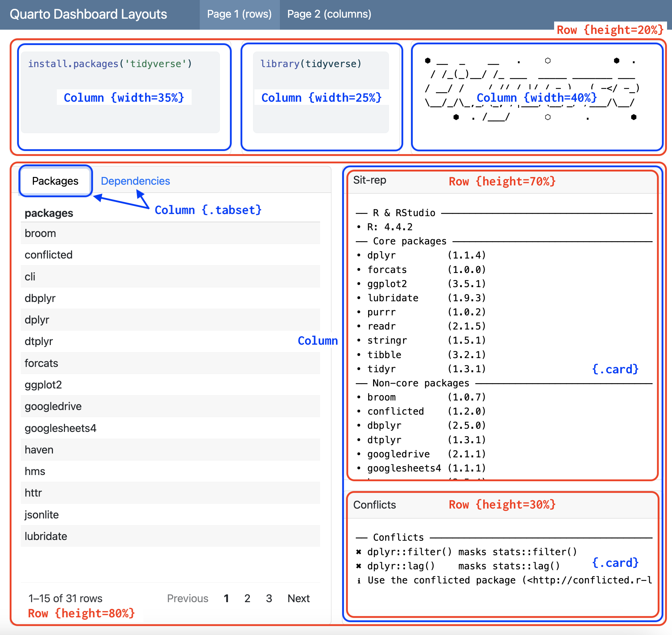Viewport: 672px width, 635px height.
Task: Go to page 3 of the packages table
Action: pyautogui.click(x=269, y=598)
